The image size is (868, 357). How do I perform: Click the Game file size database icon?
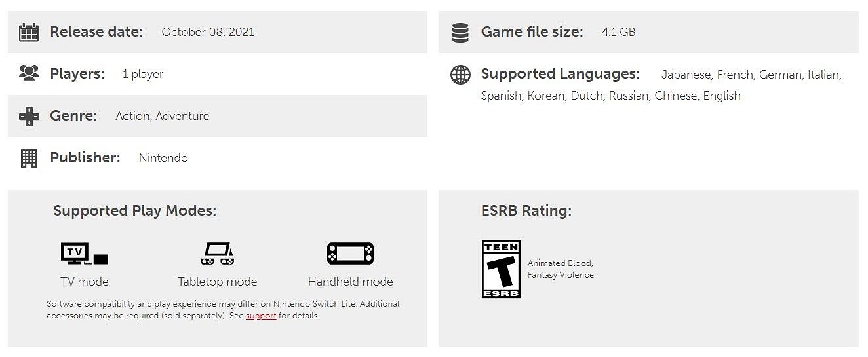[x=460, y=32]
